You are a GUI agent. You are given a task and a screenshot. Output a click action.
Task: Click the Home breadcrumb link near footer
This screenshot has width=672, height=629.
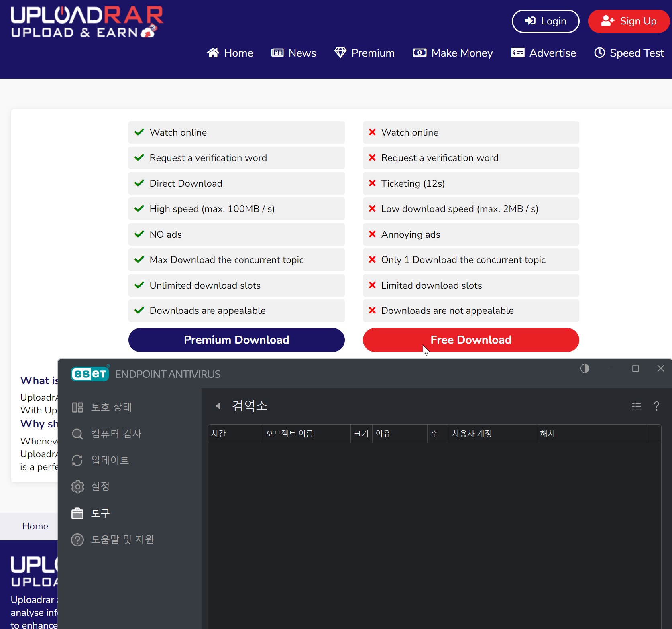pos(35,526)
